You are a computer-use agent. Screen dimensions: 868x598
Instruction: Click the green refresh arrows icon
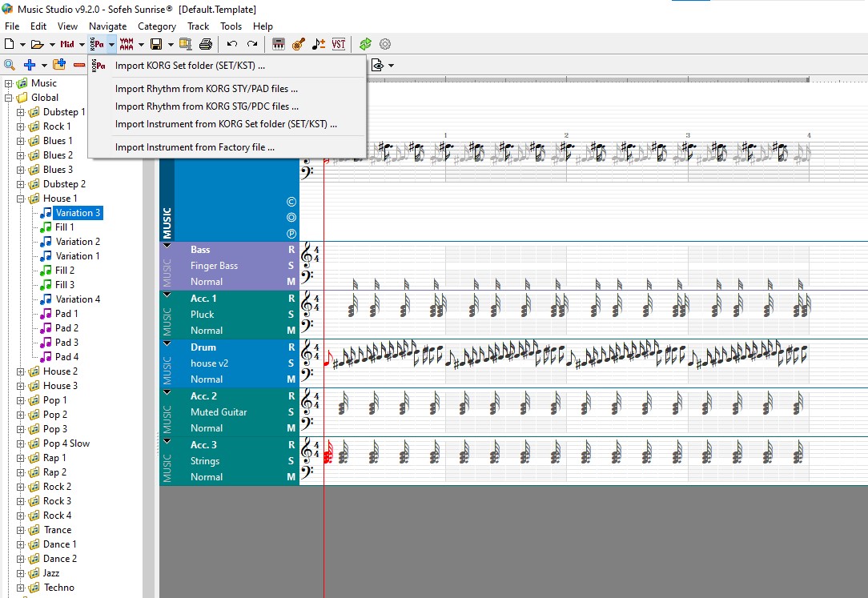[365, 44]
